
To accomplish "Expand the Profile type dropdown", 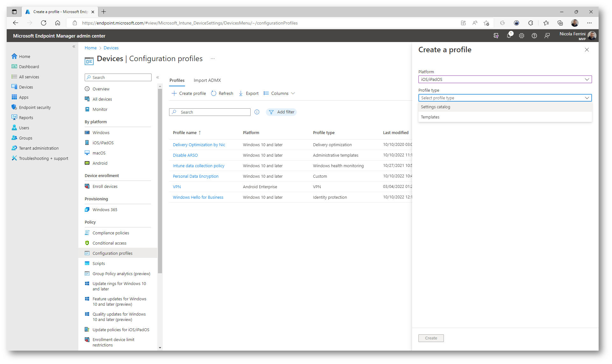I will 505,98.
